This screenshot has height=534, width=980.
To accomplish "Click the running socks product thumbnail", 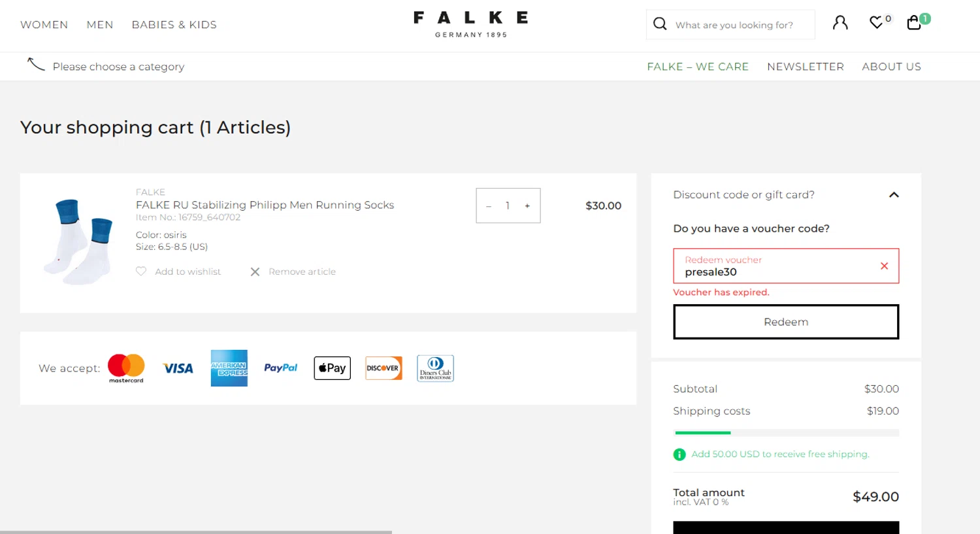I will pyautogui.click(x=78, y=242).
